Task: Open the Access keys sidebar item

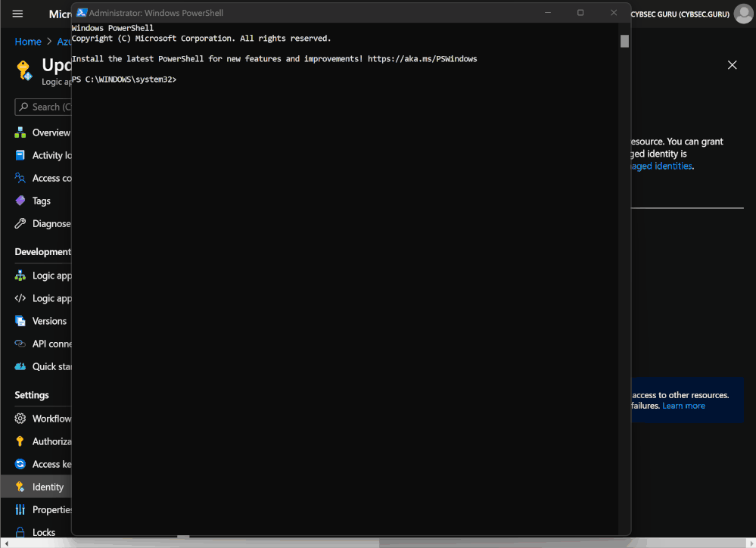Action: (42, 464)
